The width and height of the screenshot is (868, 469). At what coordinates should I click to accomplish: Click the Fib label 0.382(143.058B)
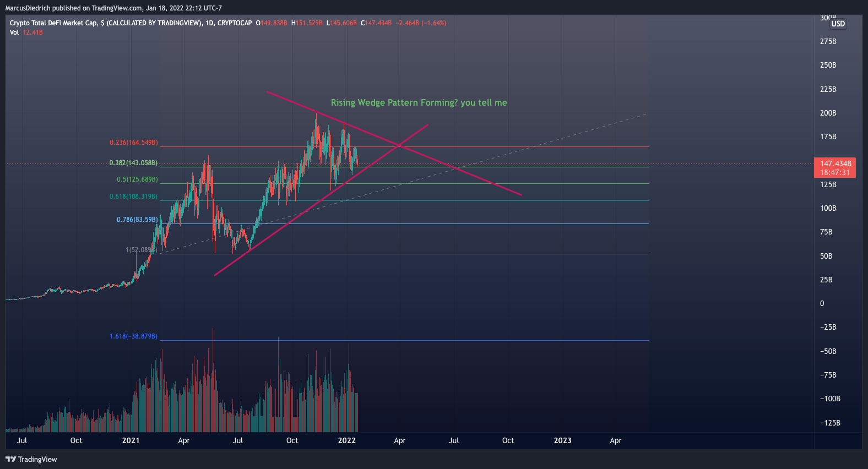coord(133,163)
